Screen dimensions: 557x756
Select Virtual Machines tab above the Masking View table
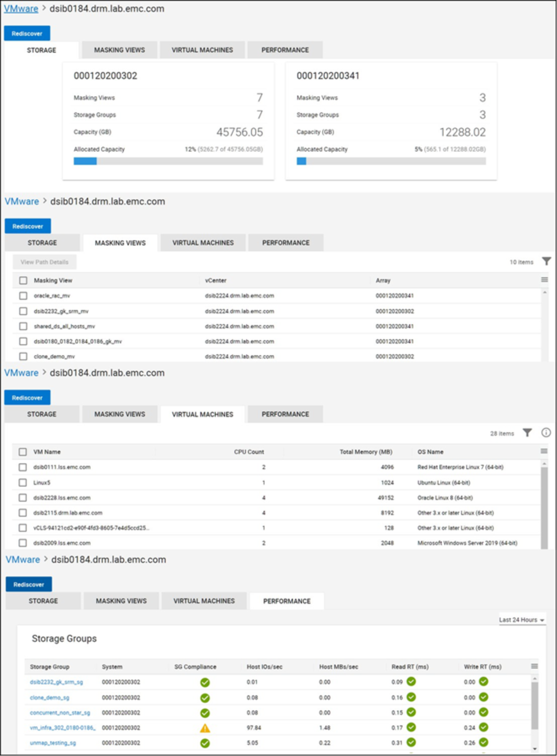pyautogui.click(x=203, y=243)
